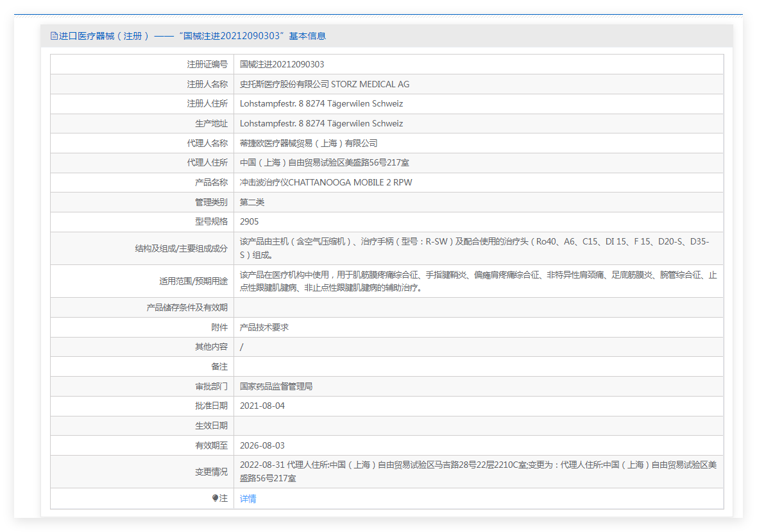The width and height of the screenshot is (757, 532).
Task: Select agent name 蒂捷欧医疗器械贸易（上海）有限公司
Action: click(x=309, y=143)
